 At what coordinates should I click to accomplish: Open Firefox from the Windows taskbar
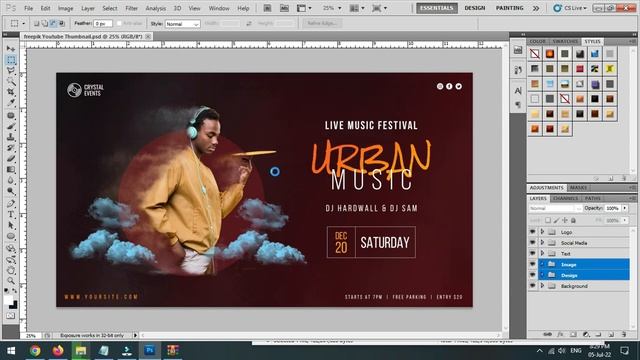(x=58, y=351)
